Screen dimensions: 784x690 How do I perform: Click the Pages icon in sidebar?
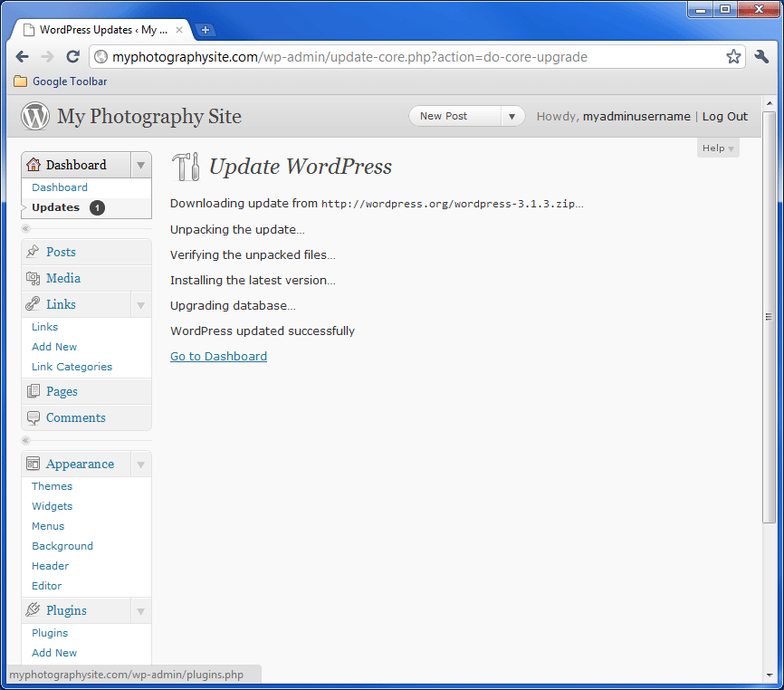point(33,391)
